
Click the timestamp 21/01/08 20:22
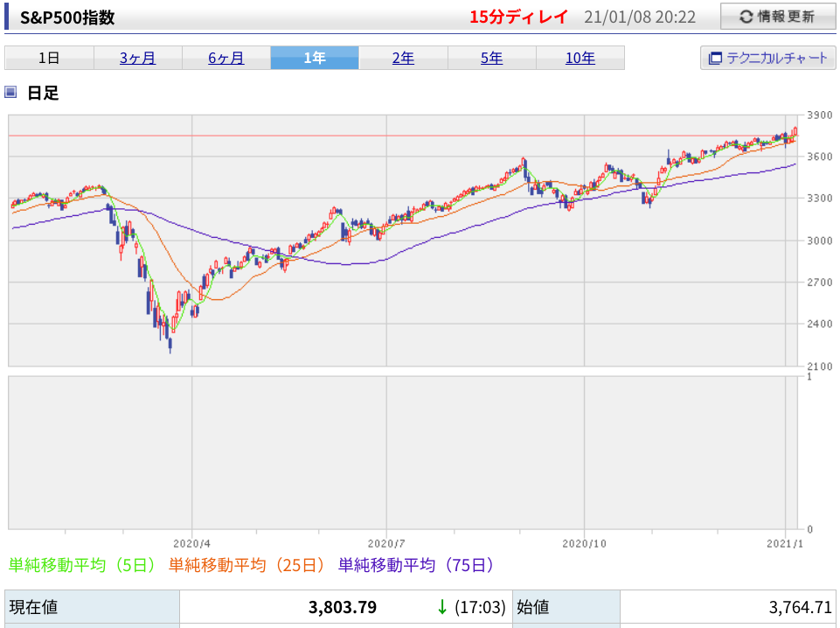tap(640, 17)
